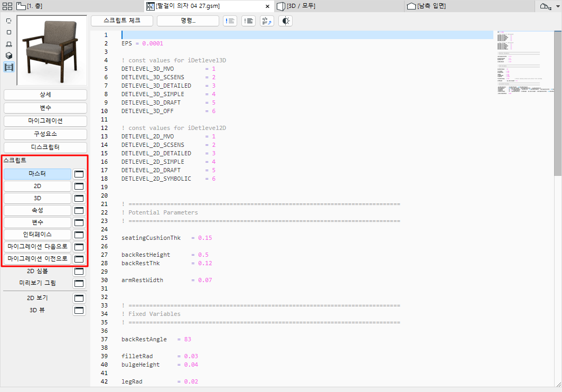Click the armchair preview thumbnail
The width and height of the screenshot is (562, 392).
click(x=51, y=49)
